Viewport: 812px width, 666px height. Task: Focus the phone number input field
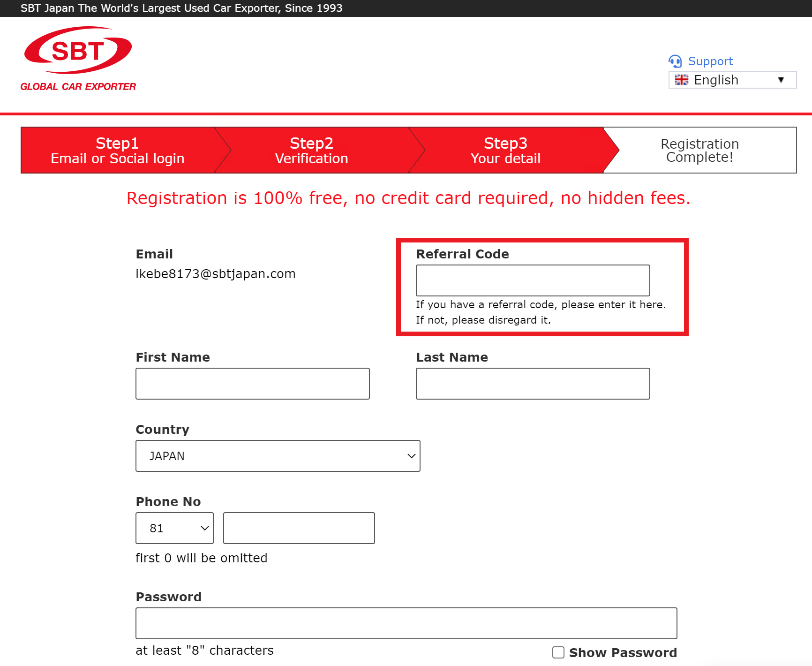299,528
